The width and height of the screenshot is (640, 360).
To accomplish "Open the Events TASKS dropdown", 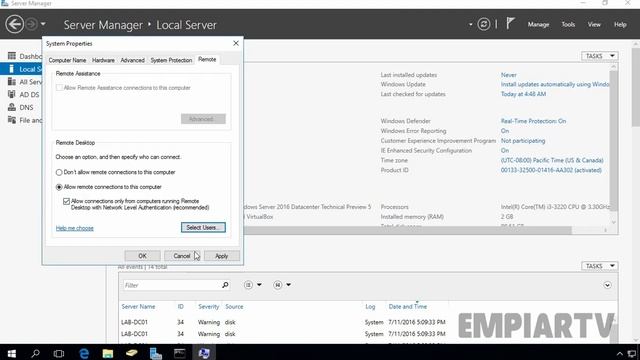I will pyautogui.click(x=599, y=266).
